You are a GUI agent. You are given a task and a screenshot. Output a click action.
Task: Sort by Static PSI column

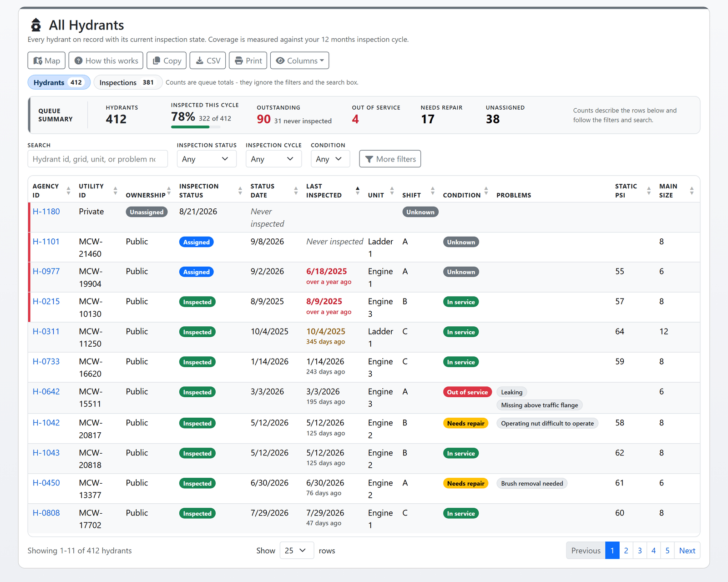632,191
